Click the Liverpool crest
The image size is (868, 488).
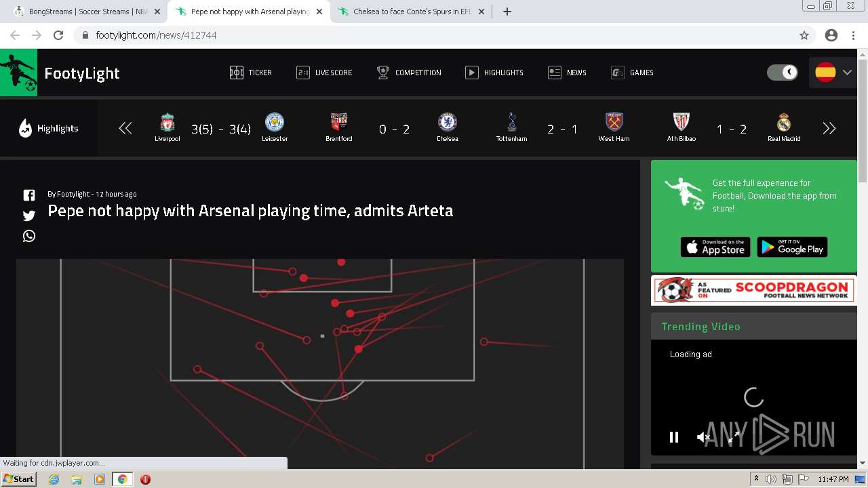(167, 122)
